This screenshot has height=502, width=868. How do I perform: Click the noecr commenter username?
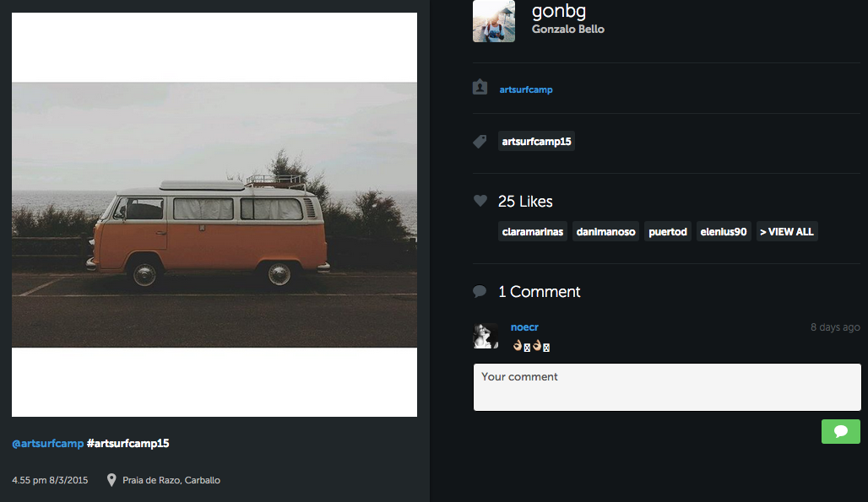pos(524,327)
